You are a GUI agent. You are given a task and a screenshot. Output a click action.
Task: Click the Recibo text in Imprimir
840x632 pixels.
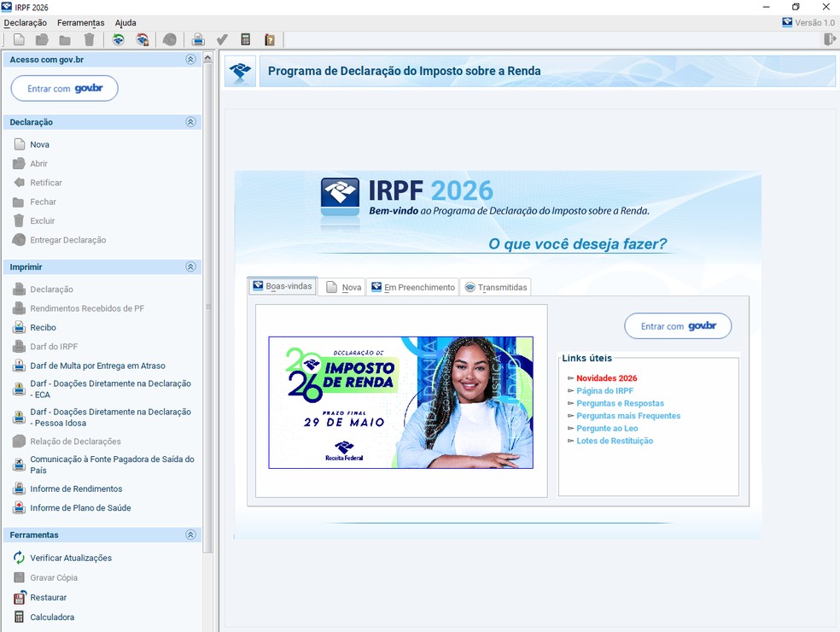43,327
